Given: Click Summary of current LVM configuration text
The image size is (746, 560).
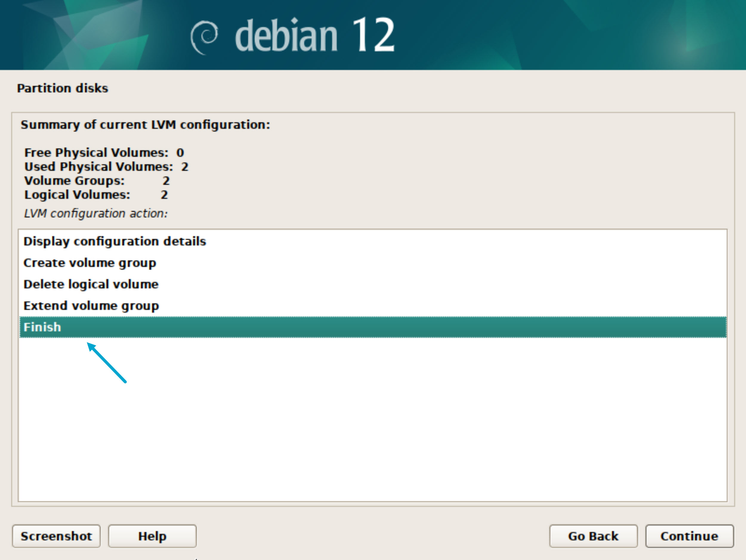Looking at the screenshot, I should coord(145,125).
